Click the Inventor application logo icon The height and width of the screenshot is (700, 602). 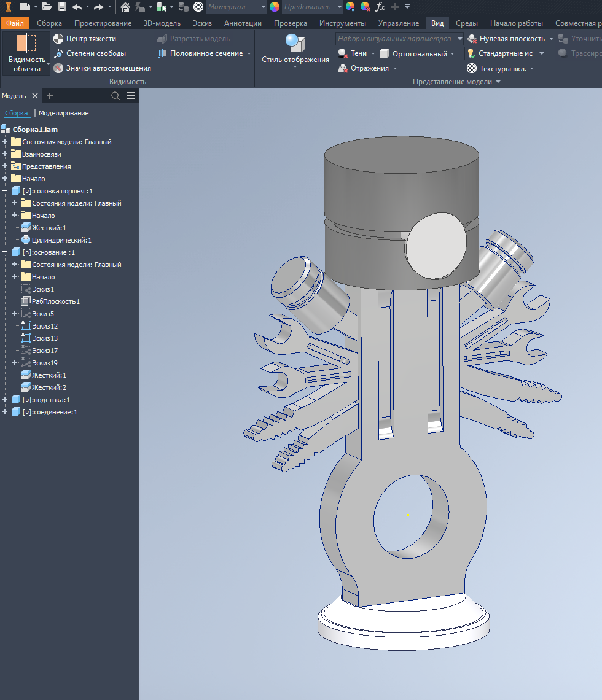click(8, 7)
